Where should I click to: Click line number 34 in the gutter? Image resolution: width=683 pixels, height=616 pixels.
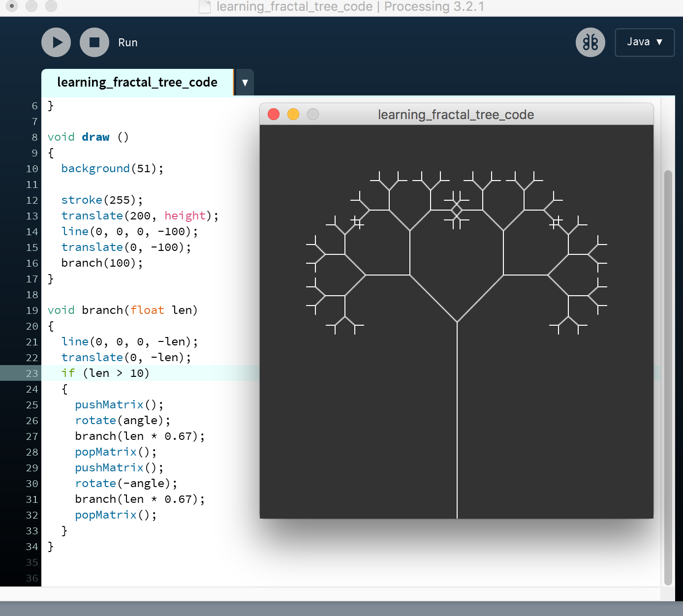[32, 547]
